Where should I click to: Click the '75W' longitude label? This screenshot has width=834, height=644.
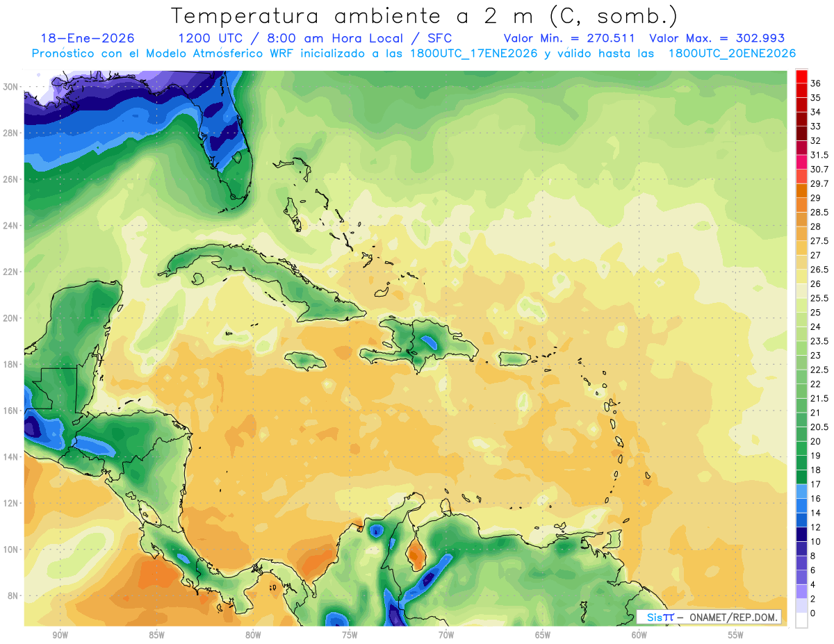350,635
